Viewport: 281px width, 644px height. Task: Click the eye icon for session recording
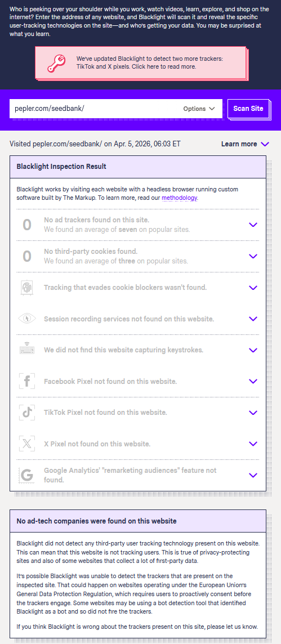tap(26, 319)
